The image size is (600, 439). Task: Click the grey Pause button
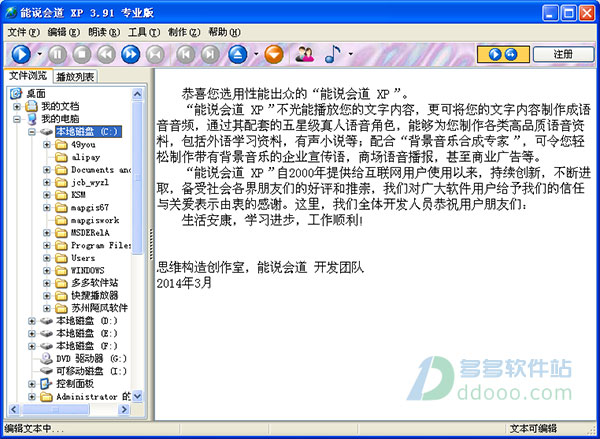(57, 54)
